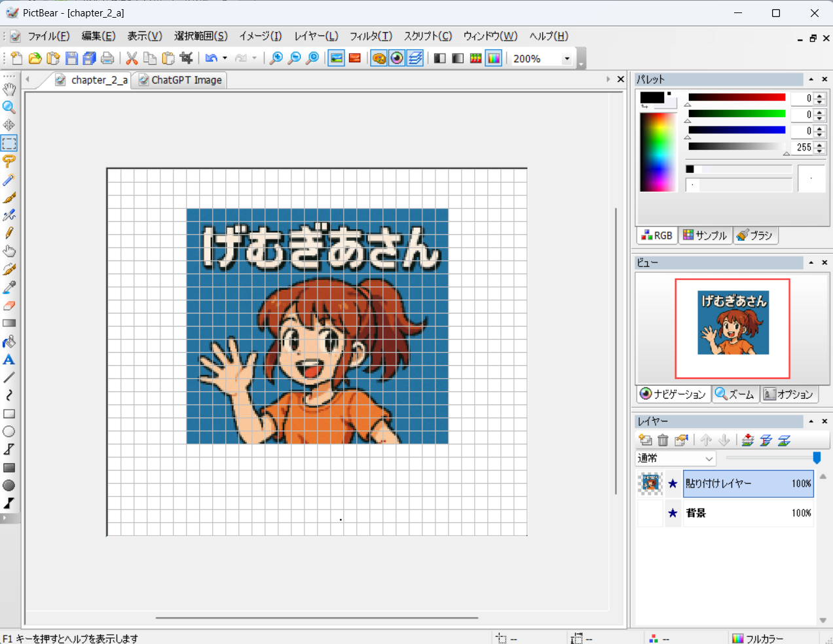Toggle visibility star of 背景 layer
The width and height of the screenshot is (833, 644).
point(673,513)
